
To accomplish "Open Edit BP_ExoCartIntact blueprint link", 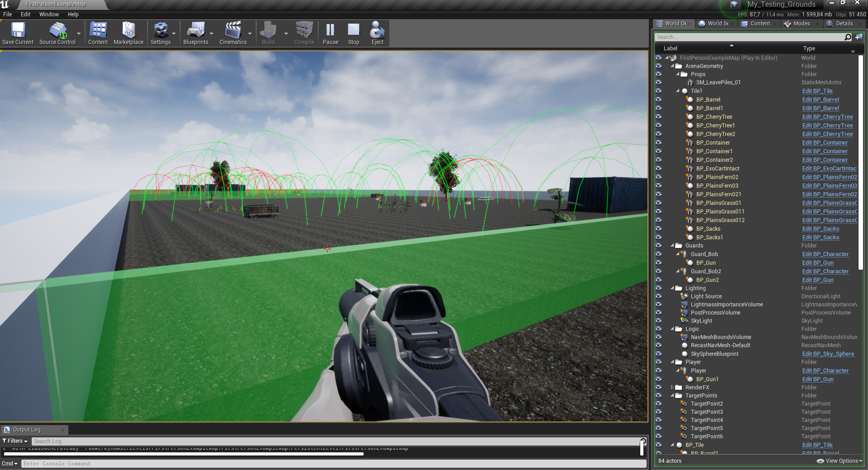I will 830,169.
